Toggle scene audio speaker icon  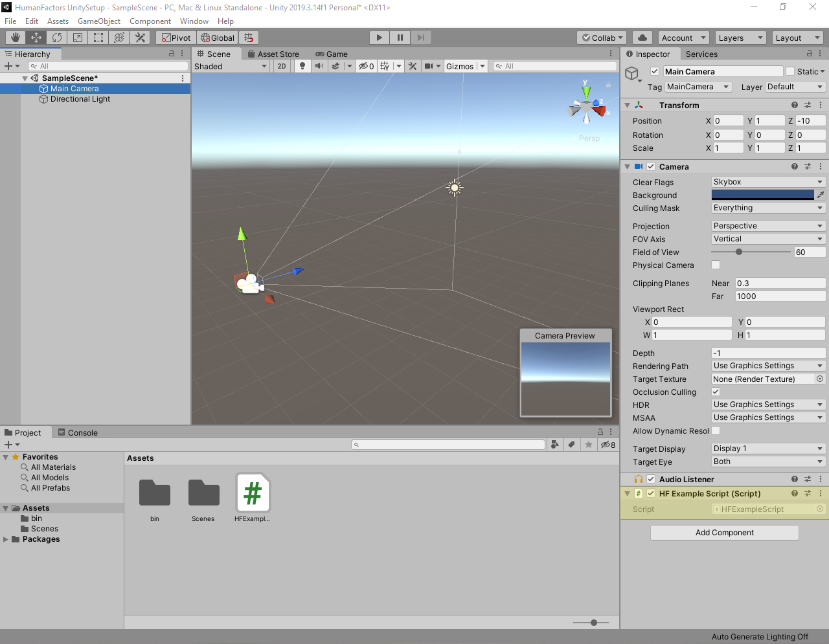point(319,66)
